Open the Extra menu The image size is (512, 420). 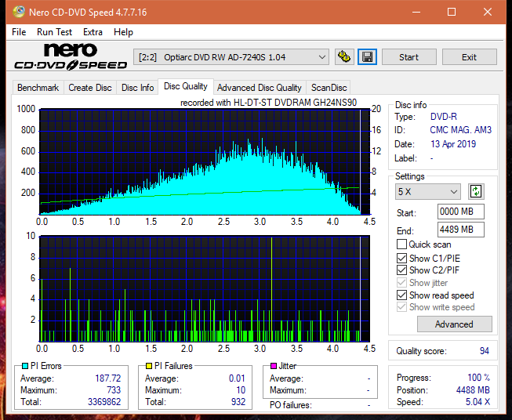[x=93, y=32]
